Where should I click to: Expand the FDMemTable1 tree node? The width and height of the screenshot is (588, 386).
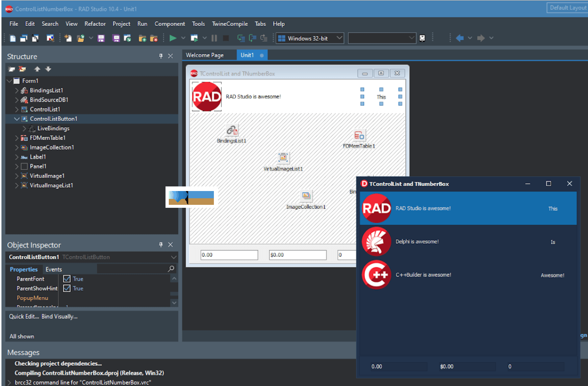tap(17, 138)
